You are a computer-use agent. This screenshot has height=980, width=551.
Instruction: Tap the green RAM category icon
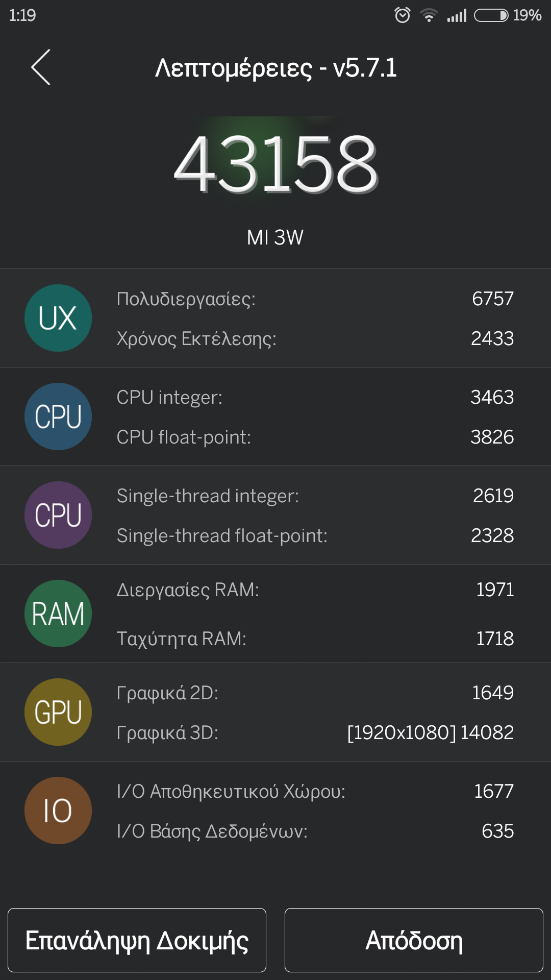click(x=58, y=614)
